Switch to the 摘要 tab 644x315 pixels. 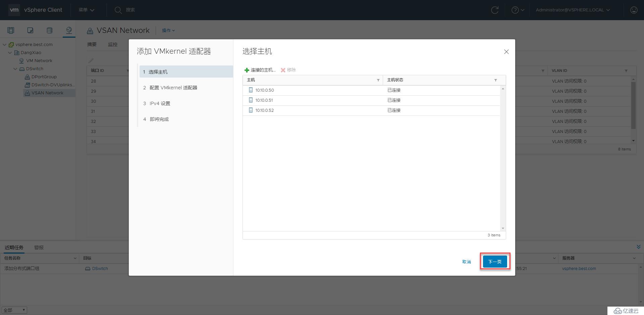click(92, 44)
